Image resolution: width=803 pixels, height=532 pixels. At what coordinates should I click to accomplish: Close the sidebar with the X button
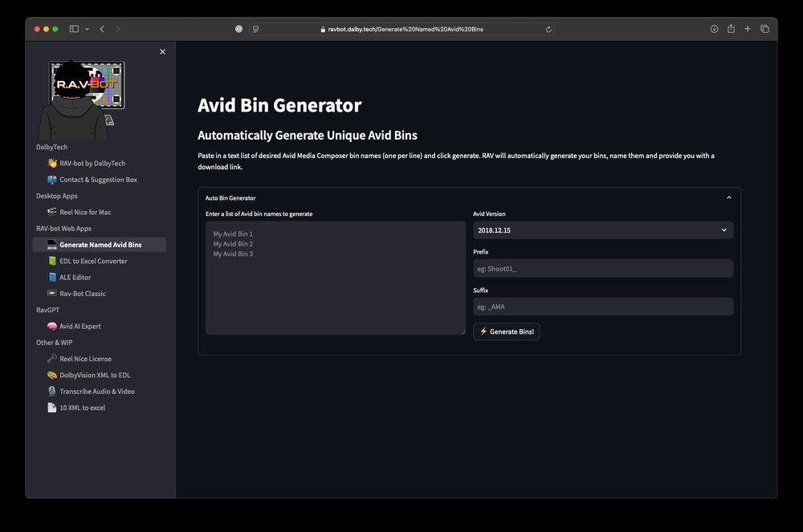162,51
